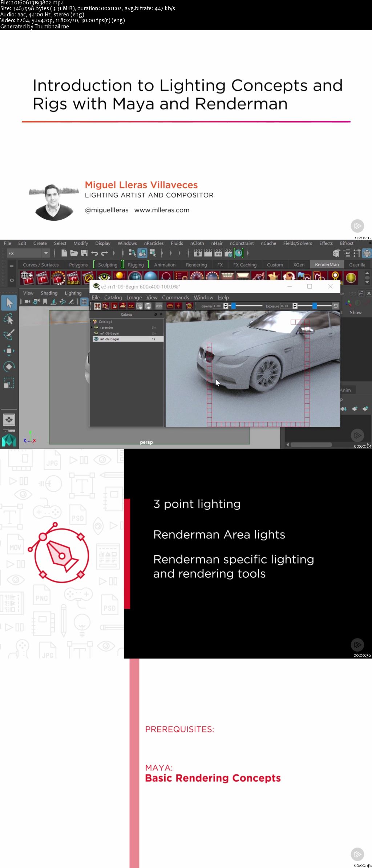
Task: Pick the Rotate tool
Action: (9, 367)
